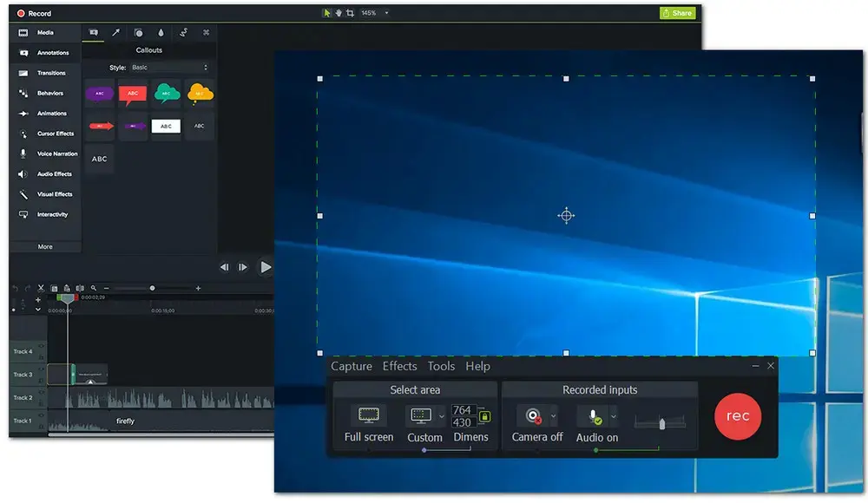Switch to the Transitions tab
Screen dimensions: 868x503
point(51,73)
